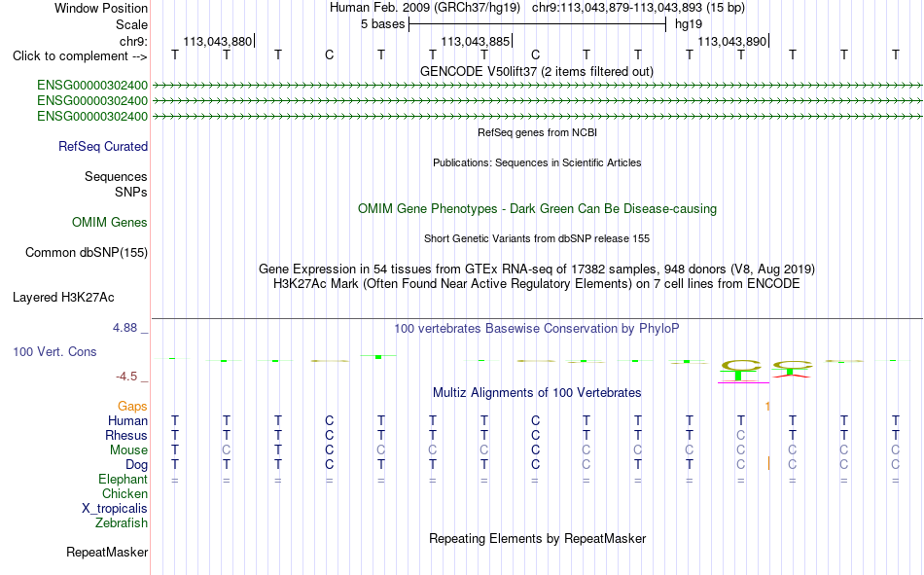Click H3K27Ac Mark ENCODE title line

coord(537,284)
